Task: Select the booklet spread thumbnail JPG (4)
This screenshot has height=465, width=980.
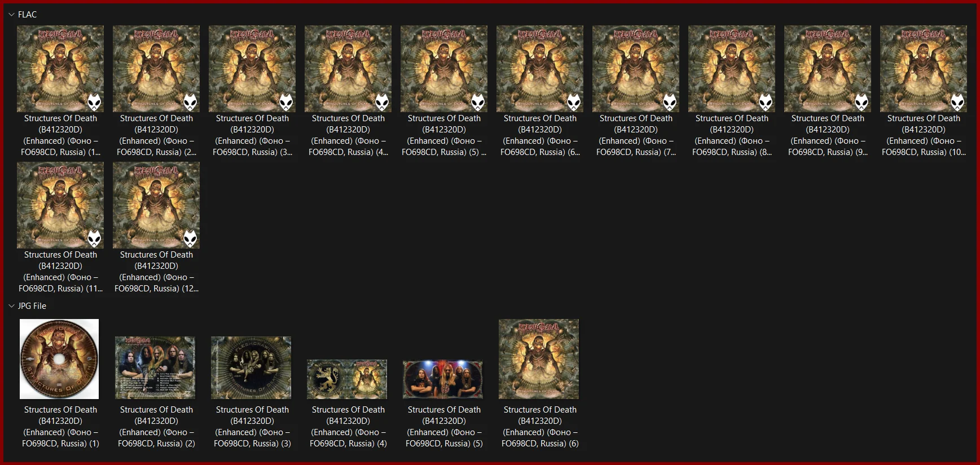Action: click(347, 379)
